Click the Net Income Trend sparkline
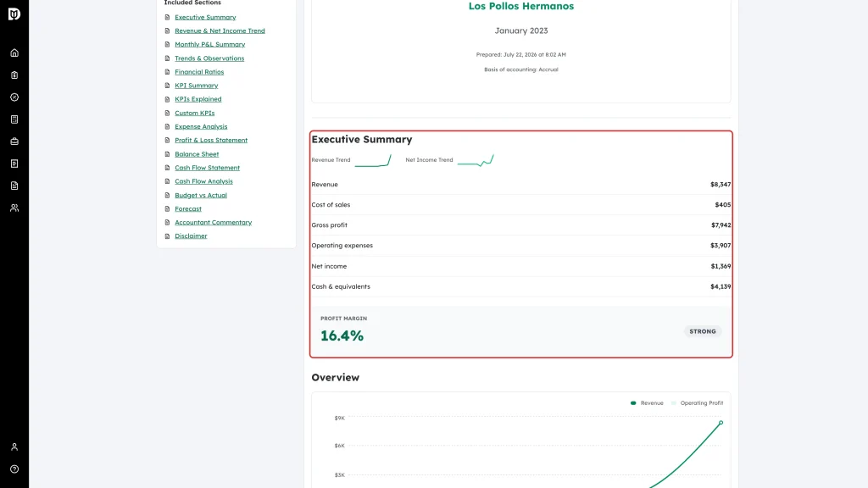The image size is (868, 488). coord(476,160)
